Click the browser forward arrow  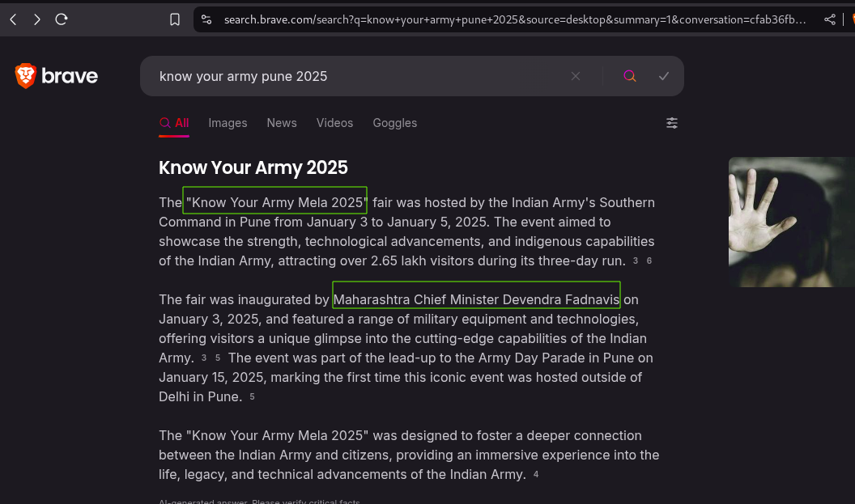(x=37, y=19)
